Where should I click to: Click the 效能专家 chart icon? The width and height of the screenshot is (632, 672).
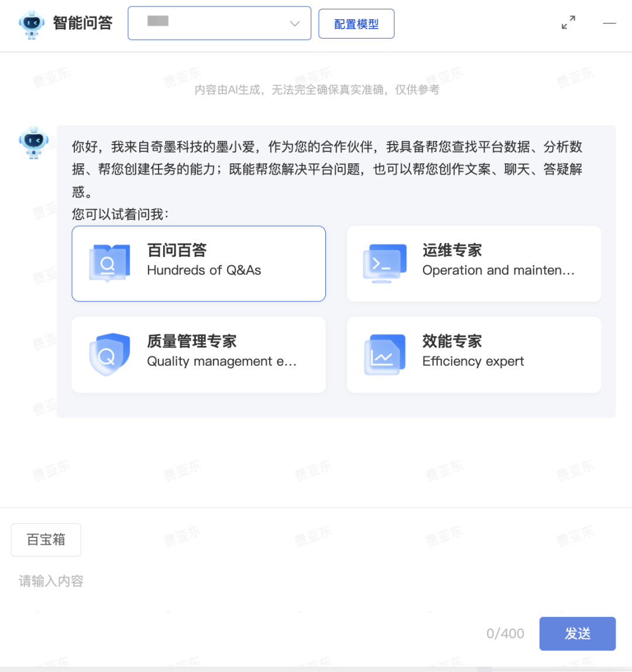pos(385,354)
